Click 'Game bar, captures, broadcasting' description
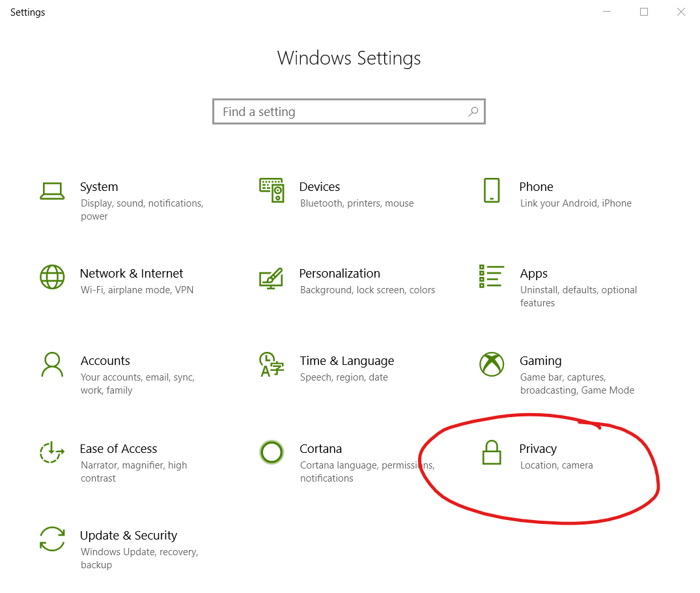 [577, 383]
